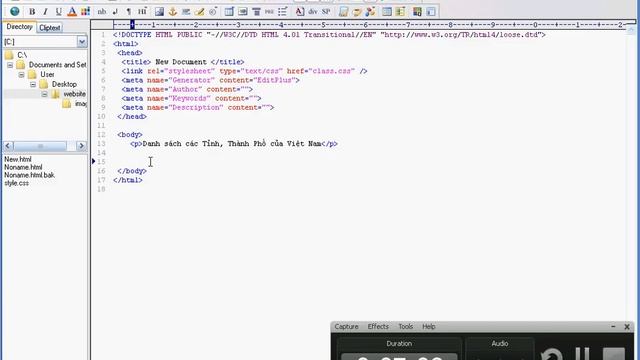Insert special character icon
Image resolution: width=640 pixels, height=360 pixels.
[213, 12]
